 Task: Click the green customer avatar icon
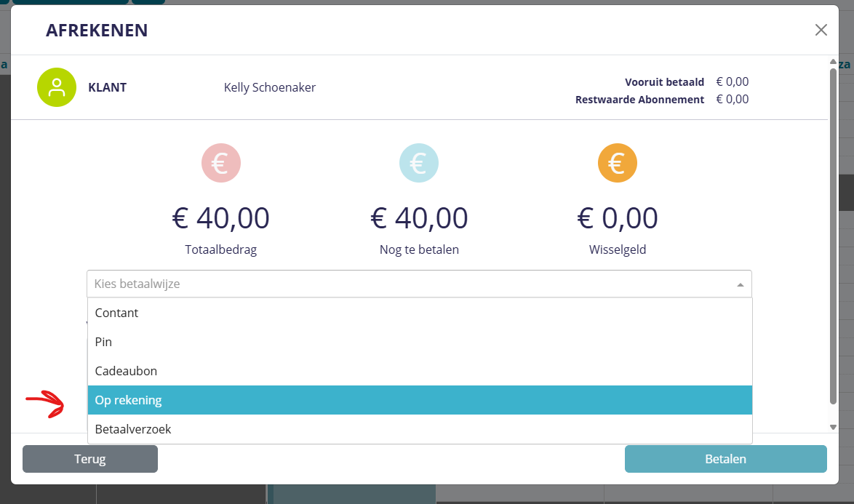click(57, 87)
